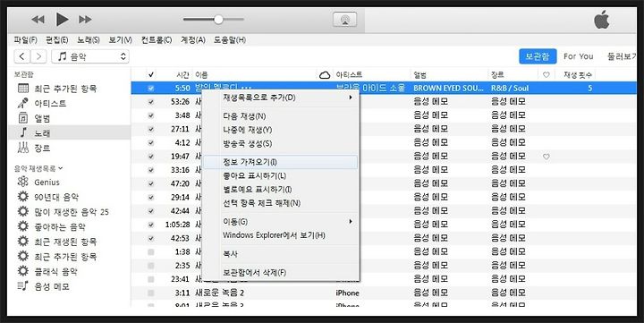Open the 음악 media type dropdown
644x323 pixels.
[x=90, y=56]
